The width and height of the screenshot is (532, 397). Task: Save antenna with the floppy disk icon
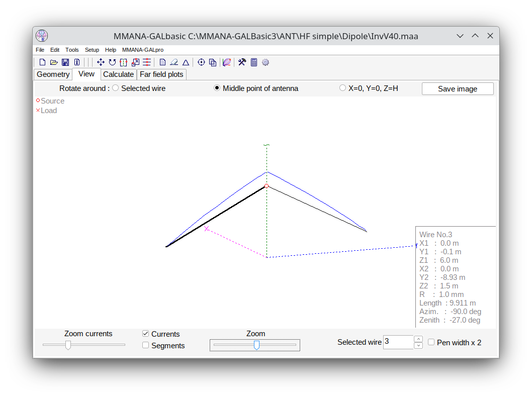click(65, 62)
